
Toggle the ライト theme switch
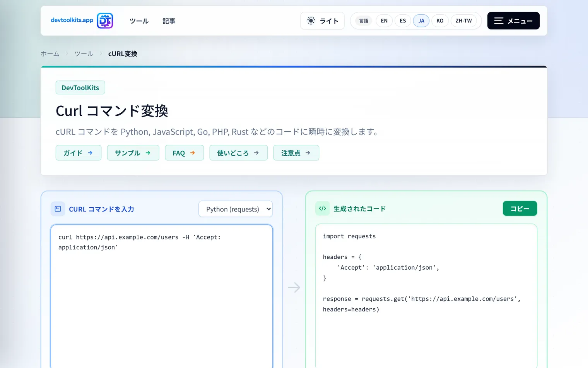[x=322, y=21]
